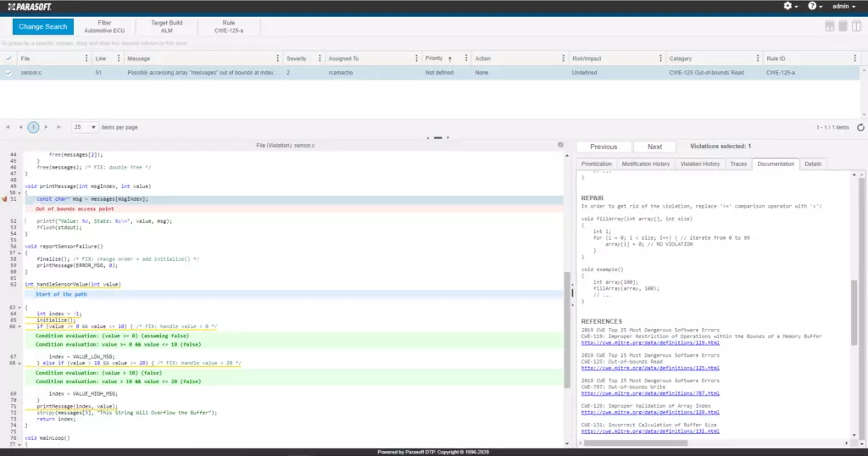Image resolution: width=868 pixels, height=456 pixels.
Task: Sort by the Priority column header
Action: [x=434, y=58]
